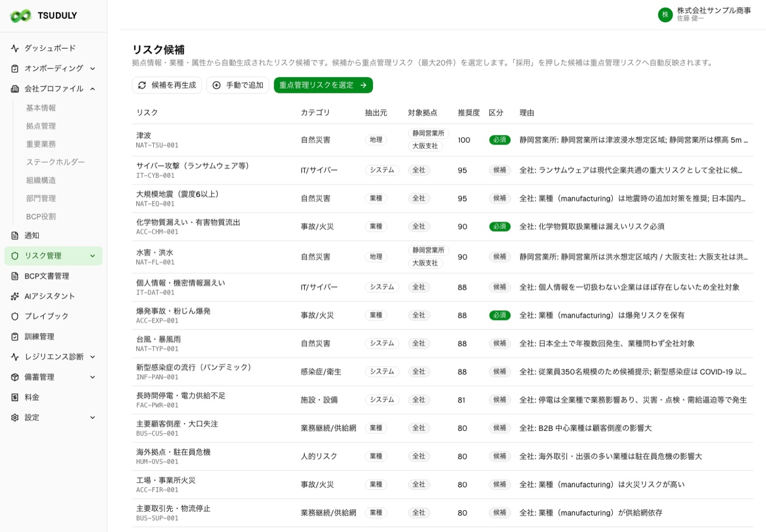
Task: Open 拠点管理 submenu item
Action: [41, 126]
